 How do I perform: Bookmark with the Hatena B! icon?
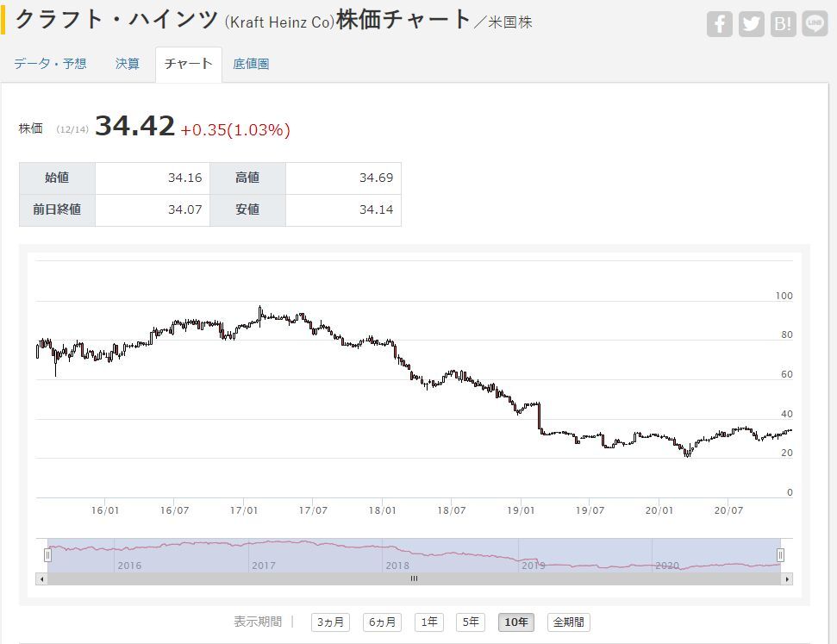783,24
